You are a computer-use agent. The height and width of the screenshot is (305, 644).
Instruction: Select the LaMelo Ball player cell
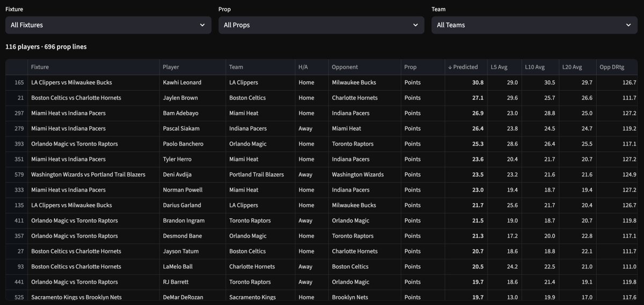point(192,266)
